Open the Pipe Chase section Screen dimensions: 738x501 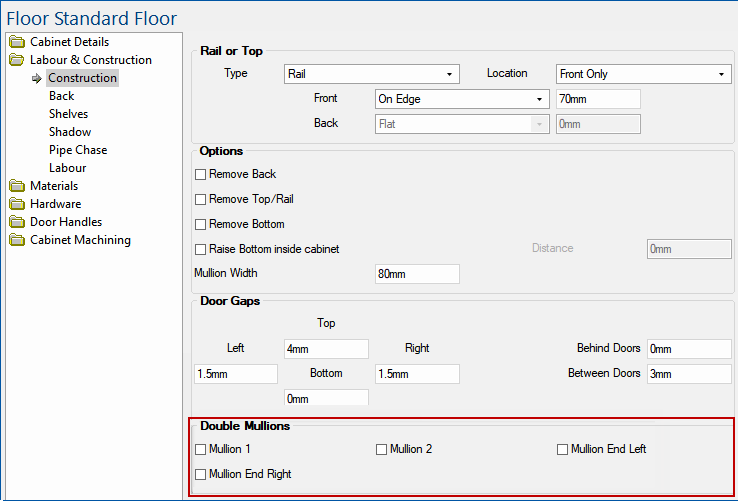pos(78,150)
